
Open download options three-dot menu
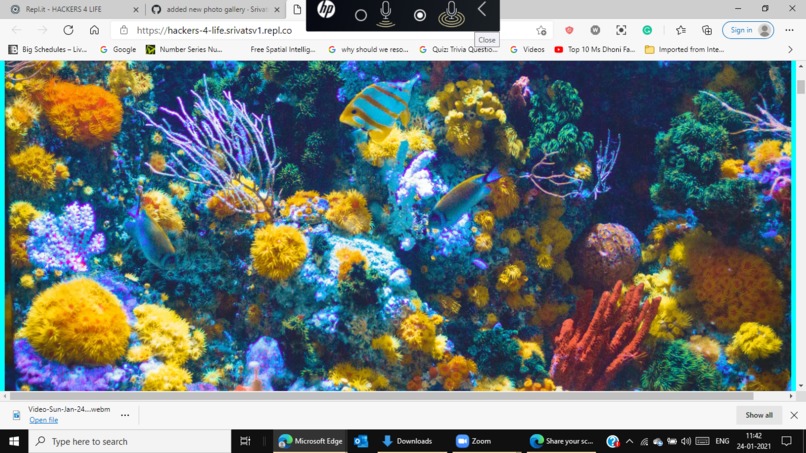click(125, 415)
